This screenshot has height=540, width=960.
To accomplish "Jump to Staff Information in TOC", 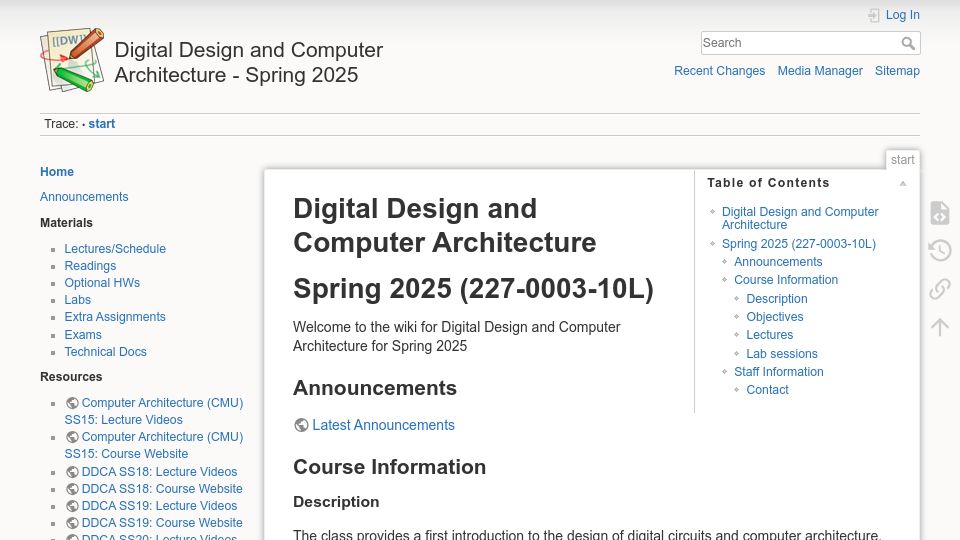I will click(x=779, y=372).
